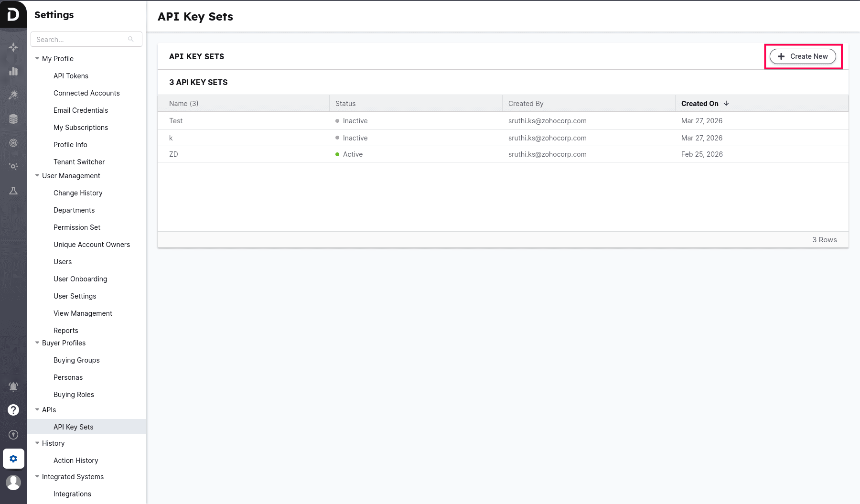Screen dimensions: 860x504
Task: Select API Key Sets in the sidebar
Action: pos(86,427)
